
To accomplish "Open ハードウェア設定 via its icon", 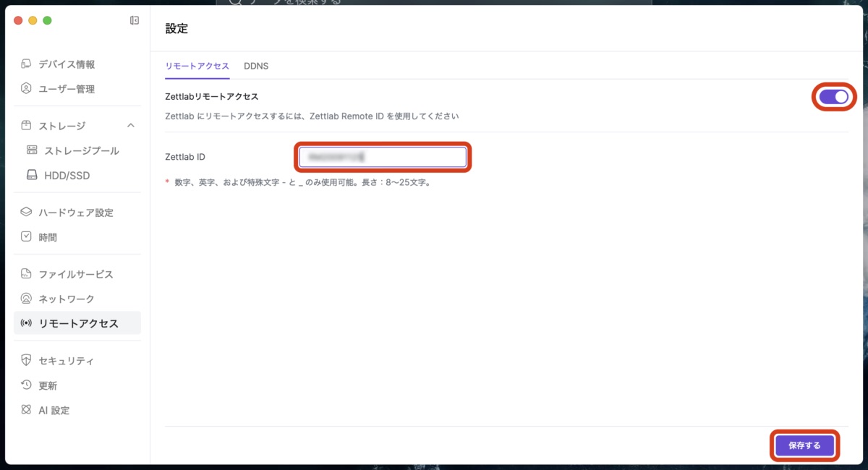I will [x=25, y=212].
